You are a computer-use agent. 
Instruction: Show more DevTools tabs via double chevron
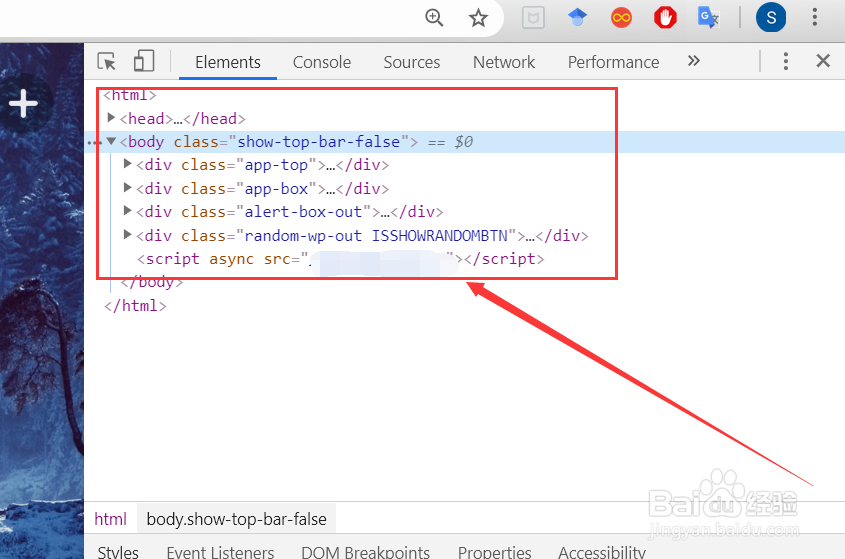(694, 61)
